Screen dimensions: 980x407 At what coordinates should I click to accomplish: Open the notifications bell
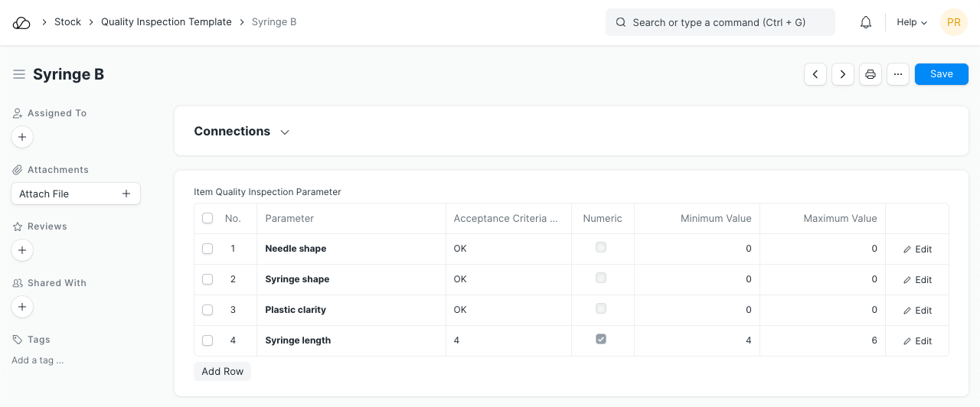point(866,22)
